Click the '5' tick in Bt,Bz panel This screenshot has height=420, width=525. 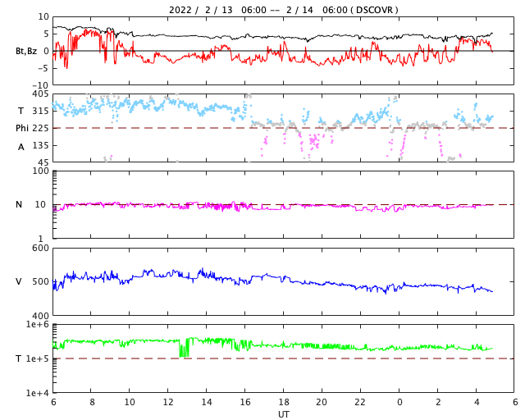46,34
